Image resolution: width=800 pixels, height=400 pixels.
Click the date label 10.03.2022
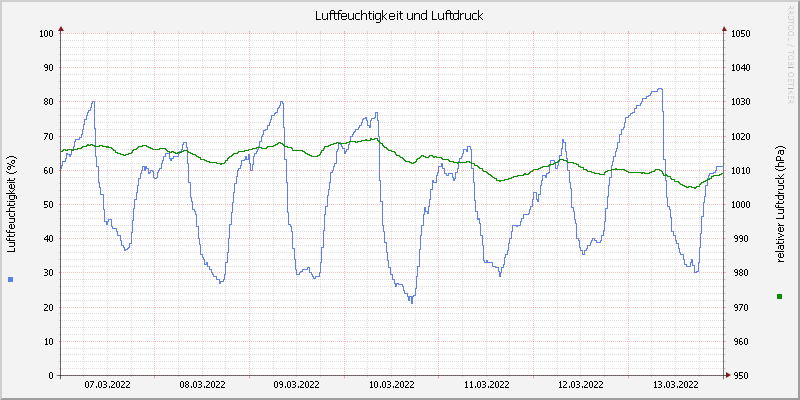click(391, 384)
